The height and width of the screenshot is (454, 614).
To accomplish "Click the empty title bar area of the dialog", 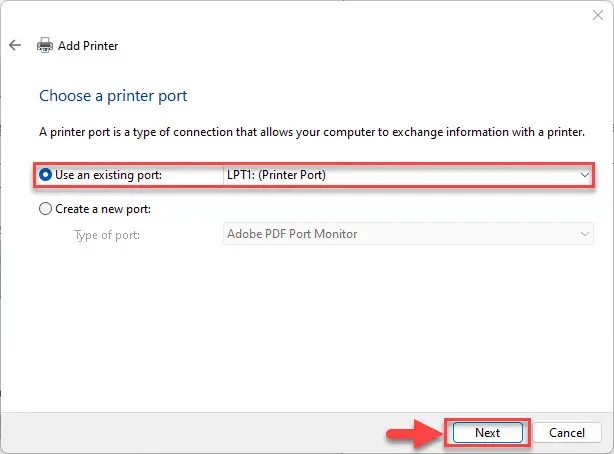I will [x=300, y=15].
